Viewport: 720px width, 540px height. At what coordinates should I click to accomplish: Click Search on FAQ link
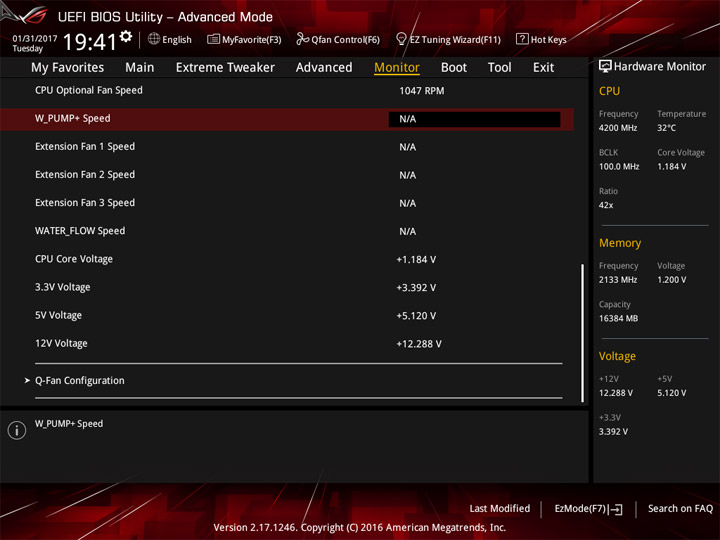pyautogui.click(x=680, y=508)
